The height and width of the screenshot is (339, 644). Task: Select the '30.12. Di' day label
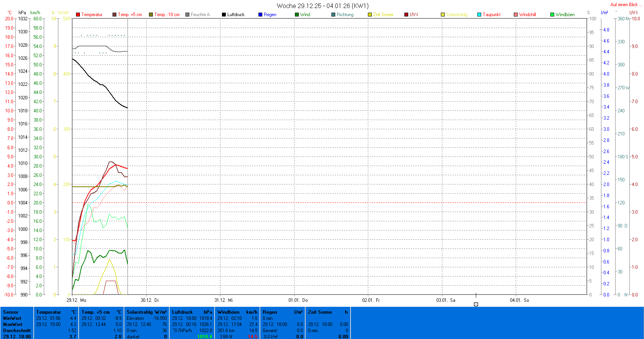point(149,300)
